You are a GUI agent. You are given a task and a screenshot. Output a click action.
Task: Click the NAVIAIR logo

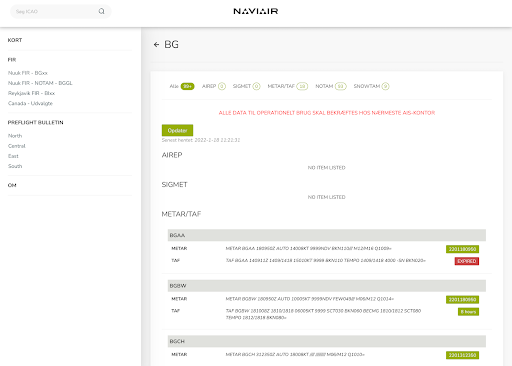pyautogui.click(x=256, y=11)
